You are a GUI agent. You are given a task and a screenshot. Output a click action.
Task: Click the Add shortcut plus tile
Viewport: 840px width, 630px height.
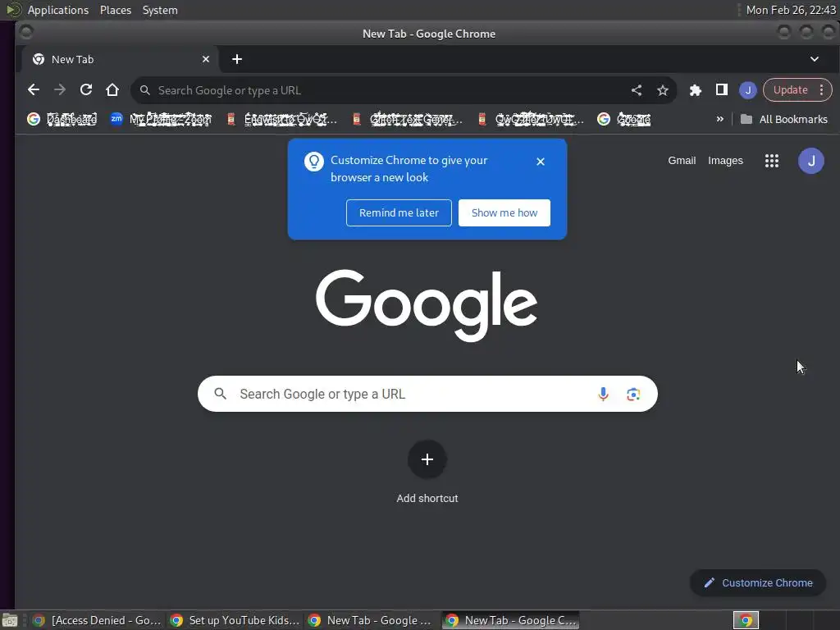427,459
